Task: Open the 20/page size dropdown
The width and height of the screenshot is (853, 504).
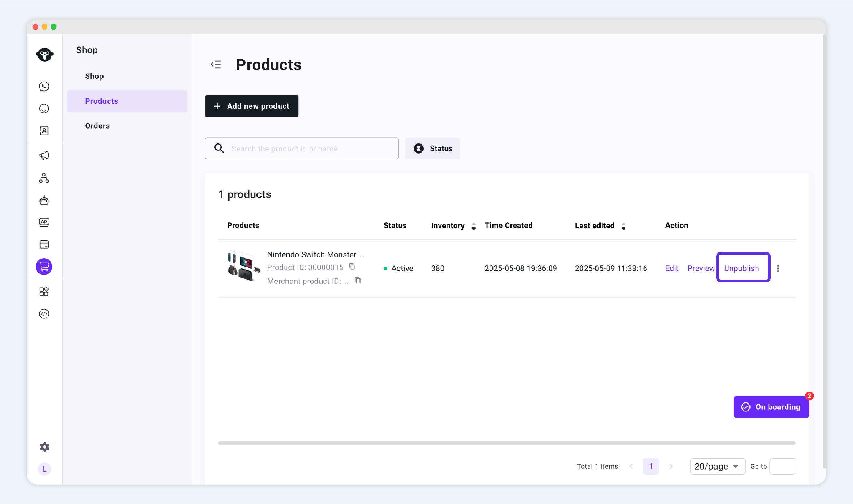Action: click(717, 466)
